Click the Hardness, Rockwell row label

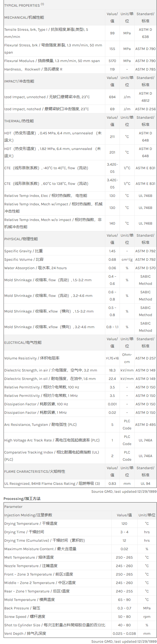[33, 69]
